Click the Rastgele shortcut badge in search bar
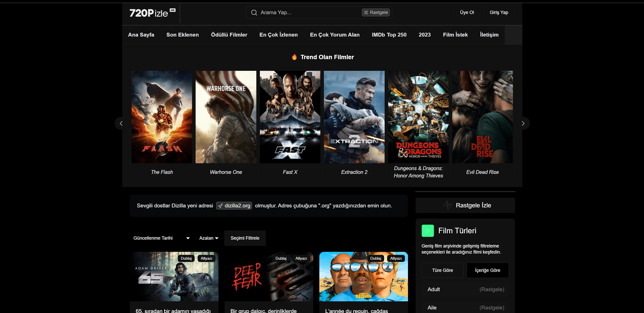This screenshot has height=313, width=644. click(376, 12)
